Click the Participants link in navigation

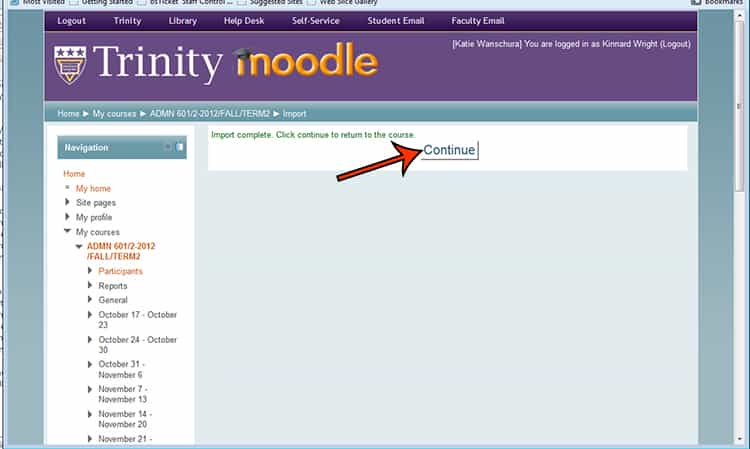click(x=120, y=271)
